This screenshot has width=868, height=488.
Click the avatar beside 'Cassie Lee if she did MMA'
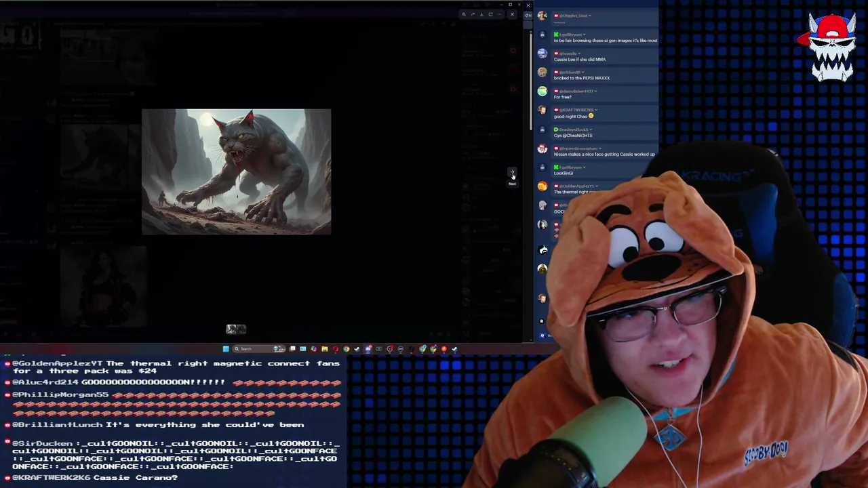pyautogui.click(x=542, y=54)
